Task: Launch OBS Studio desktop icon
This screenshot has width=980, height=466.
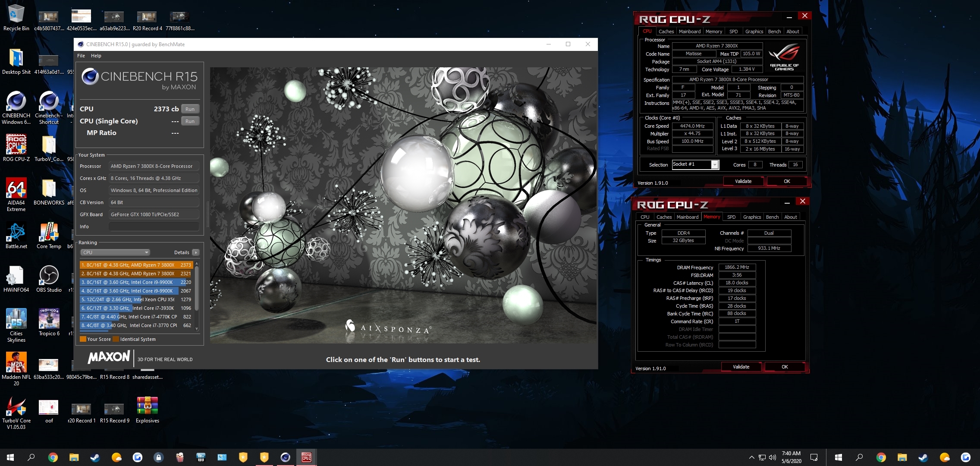Action: pyautogui.click(x=49, y=279)
